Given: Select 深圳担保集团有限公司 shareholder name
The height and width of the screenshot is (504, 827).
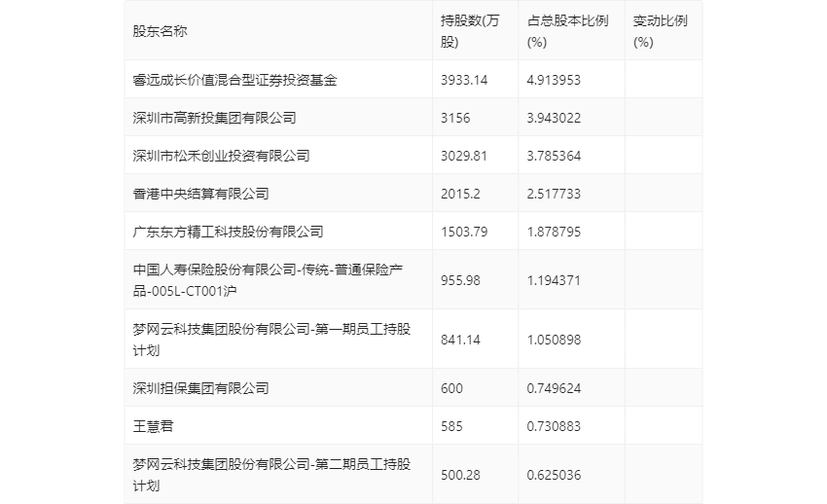Looking at the screenshot, I should click(200, 388).
